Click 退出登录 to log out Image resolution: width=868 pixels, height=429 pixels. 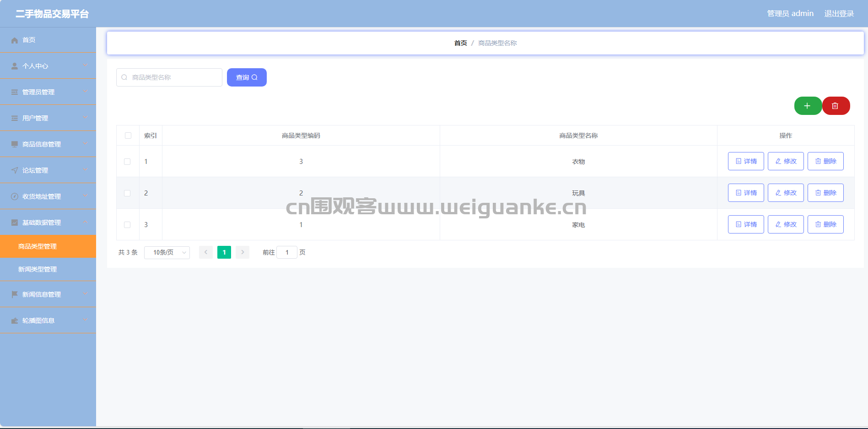pos(839,14)
